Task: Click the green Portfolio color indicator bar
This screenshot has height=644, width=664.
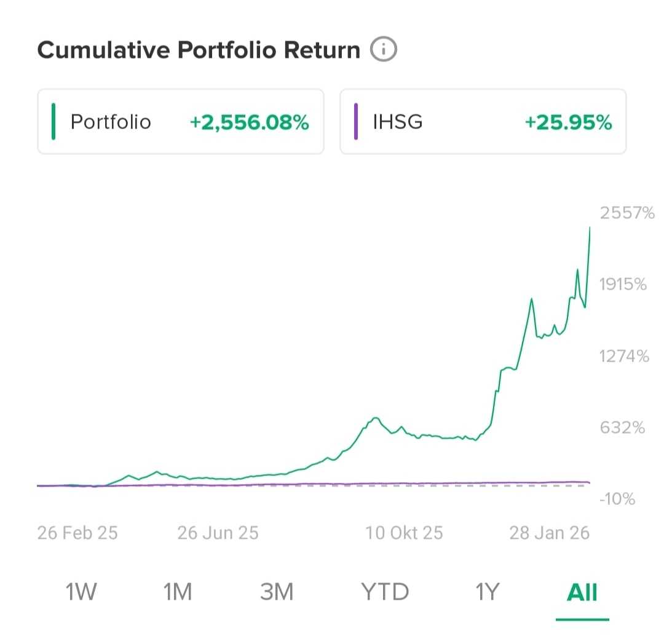Action: (x=54, y=122)
